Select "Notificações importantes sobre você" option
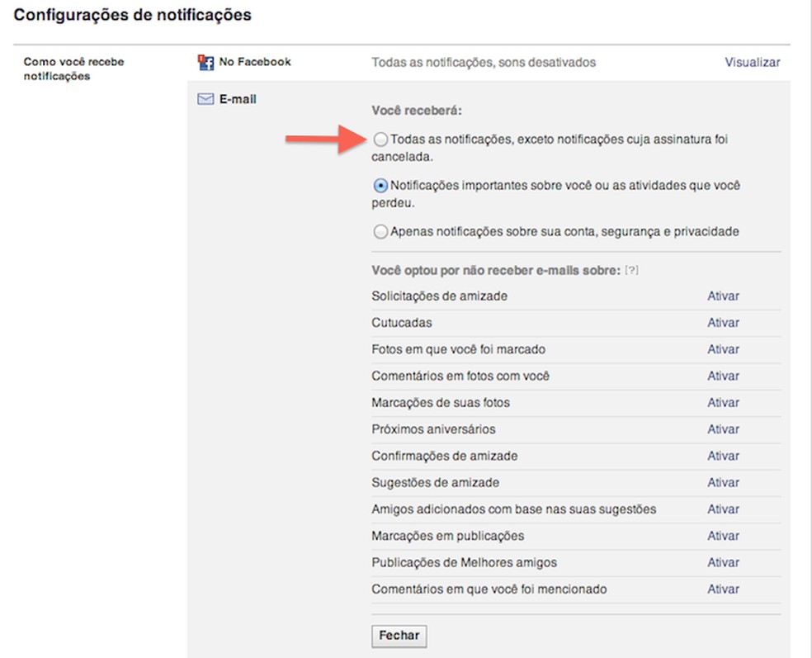This screenshot has width=812, height=658. tap(380, 186)
